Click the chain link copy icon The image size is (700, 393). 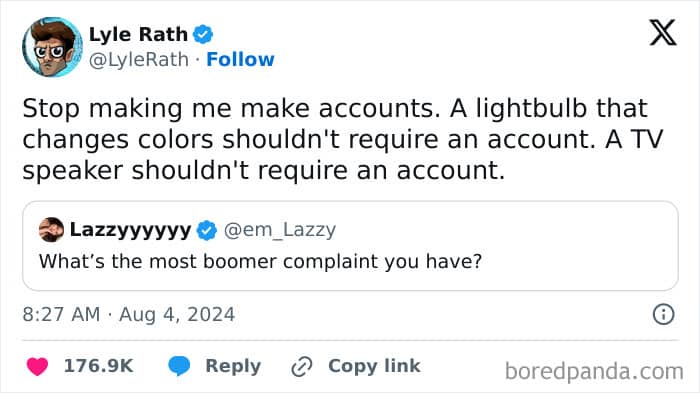(x=302, y=367)
